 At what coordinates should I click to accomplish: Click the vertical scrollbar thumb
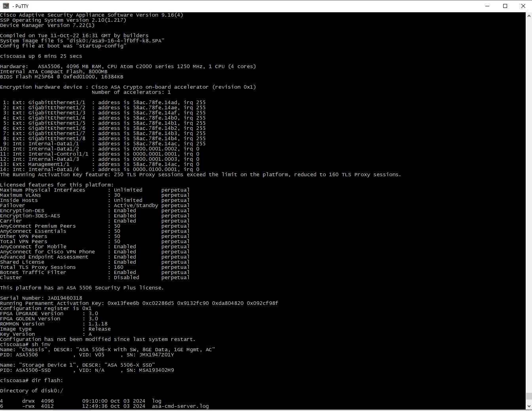(x=529, y=396)
